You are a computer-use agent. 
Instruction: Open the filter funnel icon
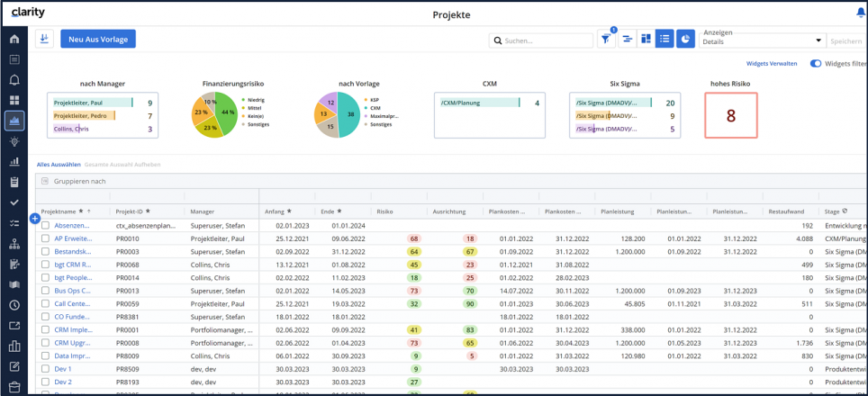607,40
